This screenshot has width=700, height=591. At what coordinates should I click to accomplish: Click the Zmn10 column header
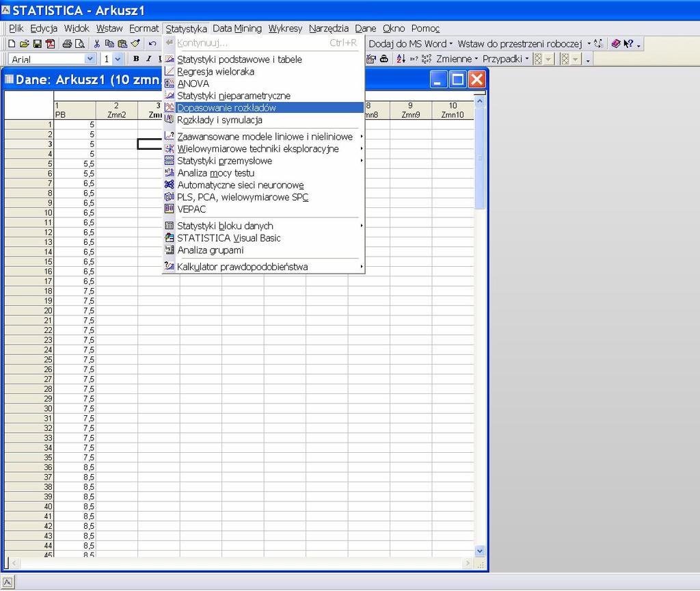[x=453, y=110]
